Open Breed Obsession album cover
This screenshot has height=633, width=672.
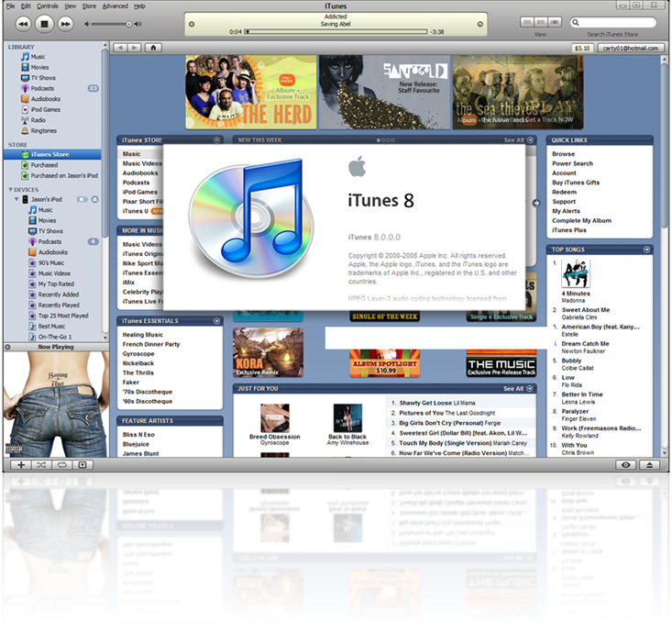(x=275, y=417)
